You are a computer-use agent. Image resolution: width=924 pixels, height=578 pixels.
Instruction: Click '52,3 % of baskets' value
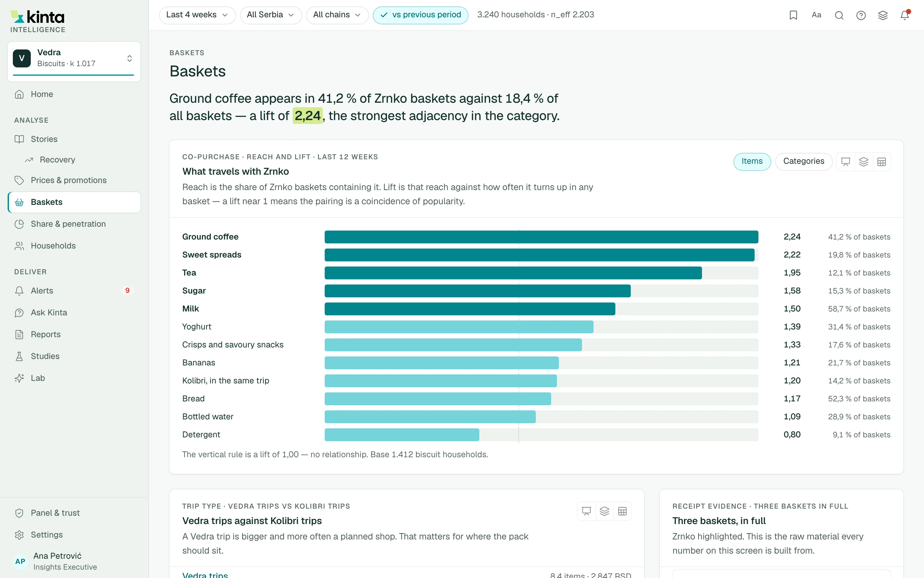(x=859, y=399)
